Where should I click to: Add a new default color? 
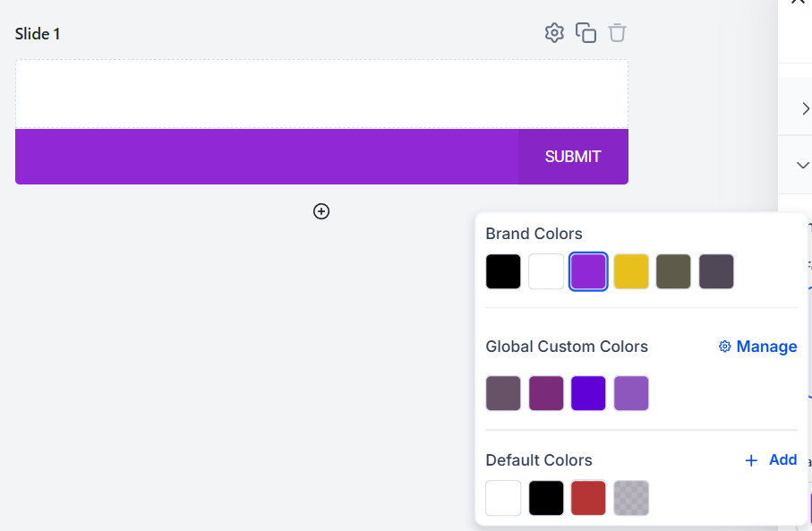click(x=771, y=459)
